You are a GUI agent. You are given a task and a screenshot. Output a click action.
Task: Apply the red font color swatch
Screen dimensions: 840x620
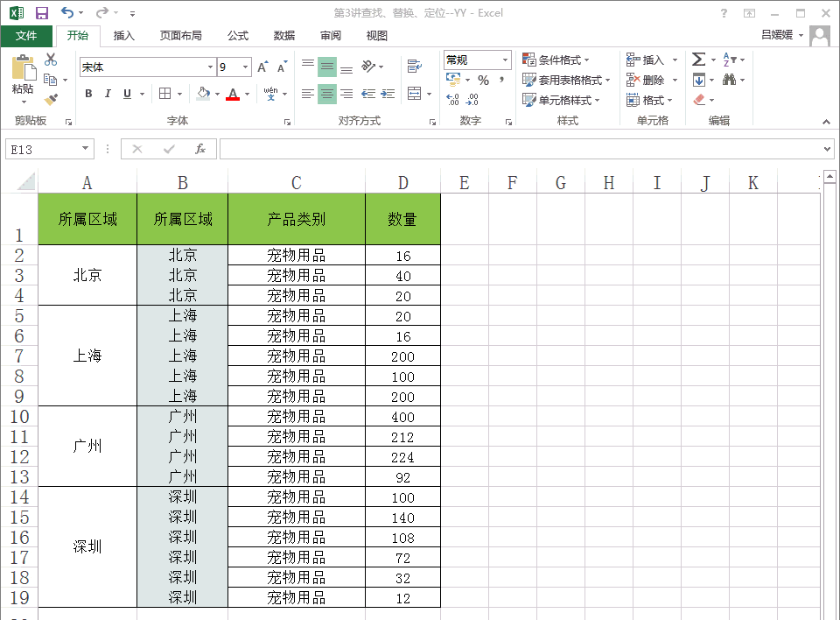click(232, 94)
